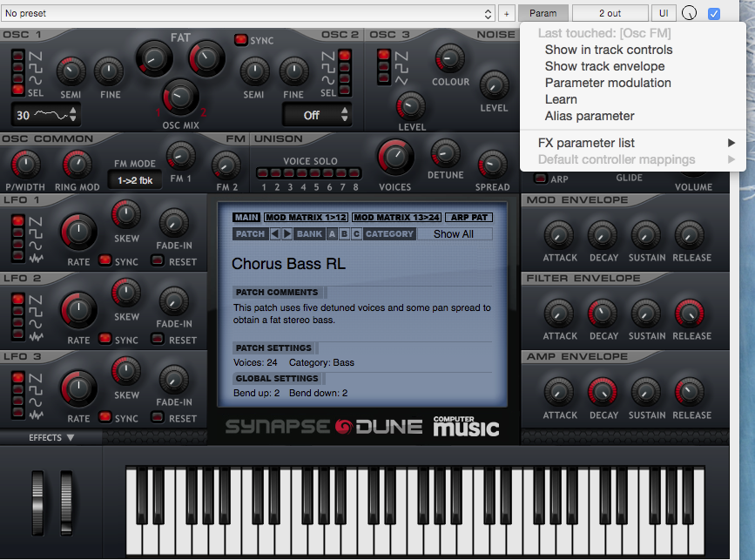Screen dimensions: 755x560
Task: Toggle the OSC 2 SYNC LED button
Action: (240, 39)
